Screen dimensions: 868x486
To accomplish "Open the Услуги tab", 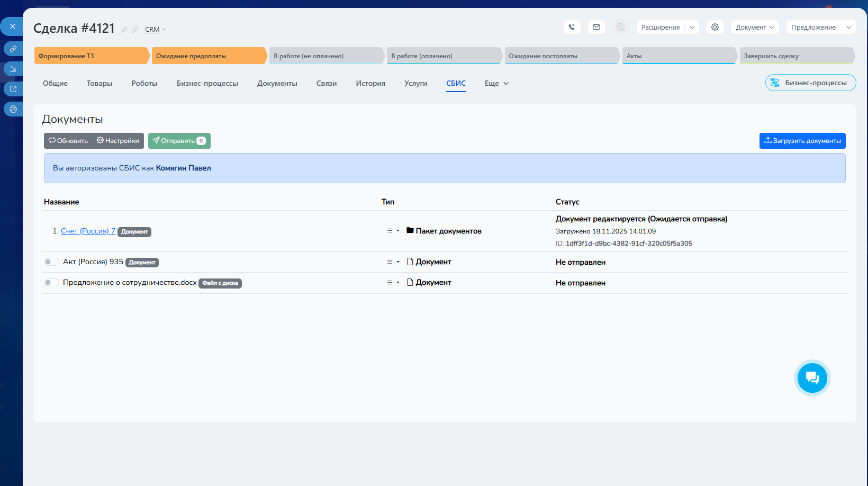I will point(415,83).
